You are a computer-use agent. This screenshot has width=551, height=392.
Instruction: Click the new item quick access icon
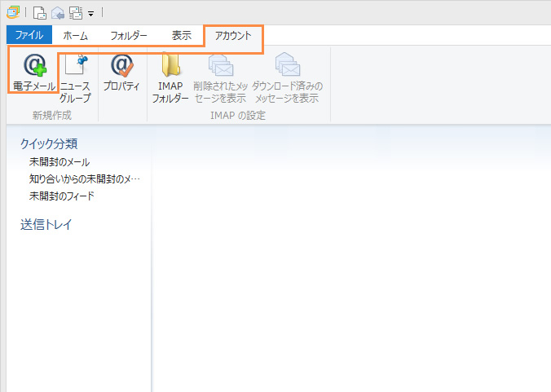(39, 12)
